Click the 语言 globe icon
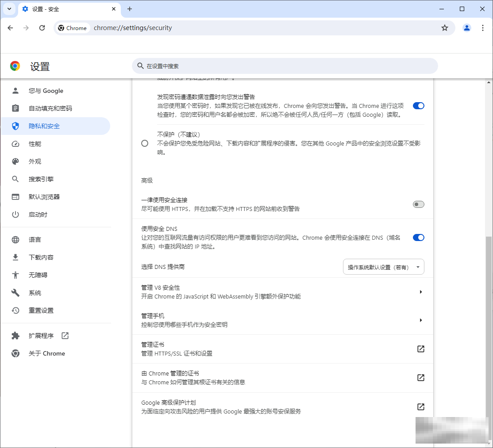This screenshot has width=493, height=448. [x=15, y=240]
